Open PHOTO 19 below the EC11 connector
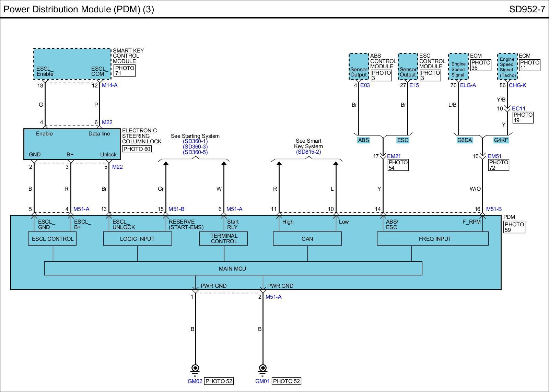Viewport: 549px width, 392px height. point(523,117)
